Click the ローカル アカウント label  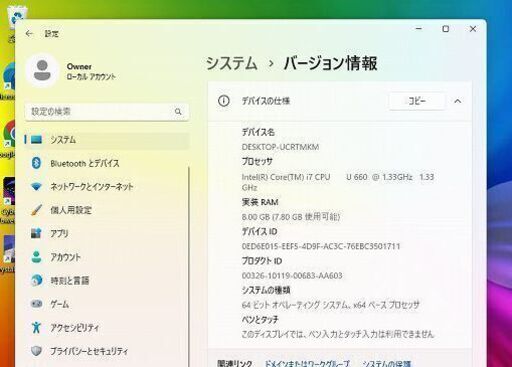[x=91, y=77]
